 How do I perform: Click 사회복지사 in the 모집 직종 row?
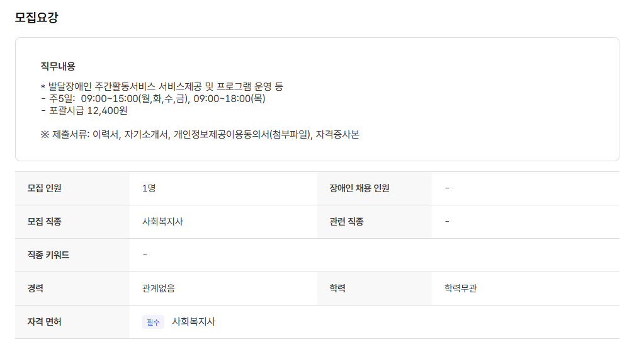pyautogui.click(x=163, y=222)
